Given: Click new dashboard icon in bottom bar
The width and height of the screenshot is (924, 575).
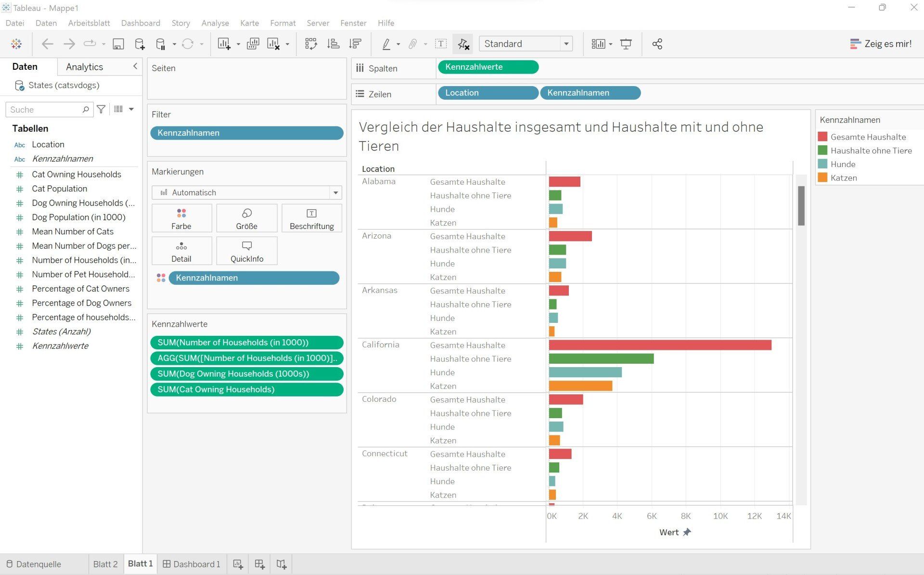Looking at the screenshot, I should 260,564.
